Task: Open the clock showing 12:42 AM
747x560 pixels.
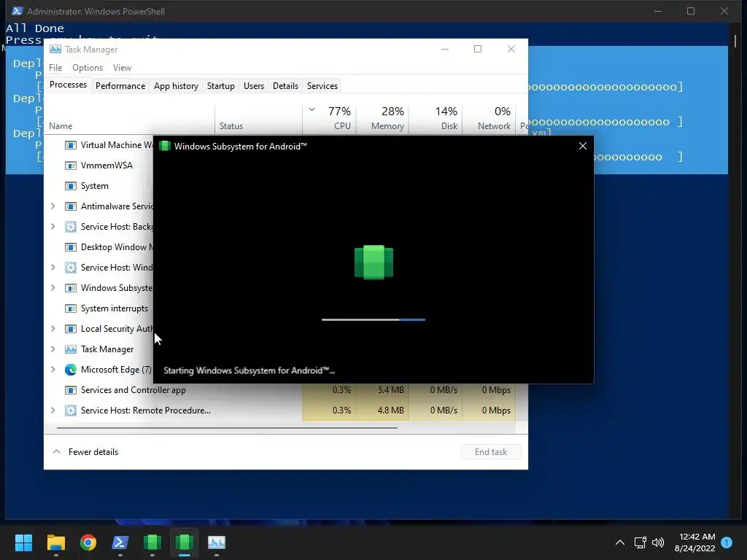Action: (x=695, y=542)
